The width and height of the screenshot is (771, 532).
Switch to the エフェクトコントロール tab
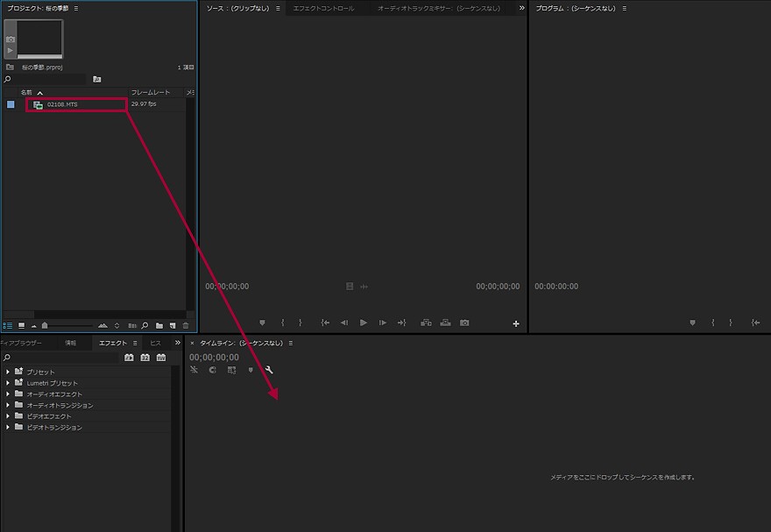323,9
